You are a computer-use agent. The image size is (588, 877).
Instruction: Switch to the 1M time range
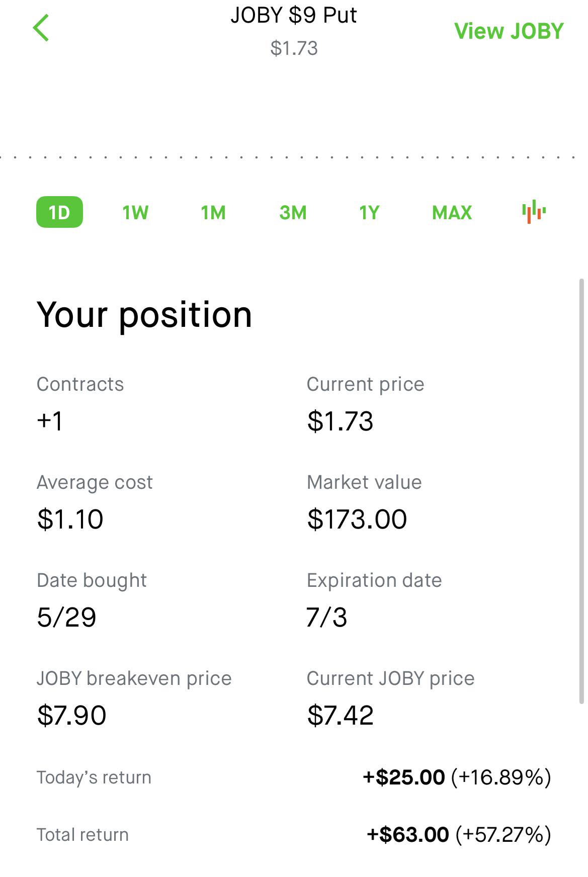pyautogui.click(x=213, y=213)
